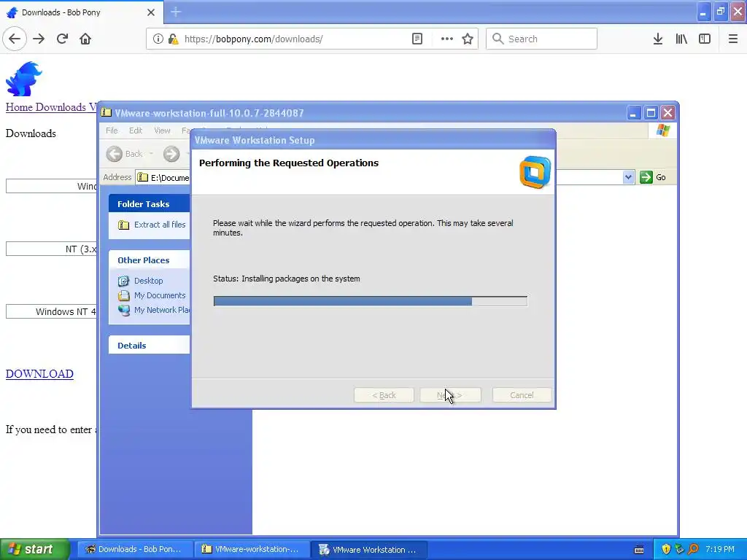Open page actions three-dots menu
The image size is (747, 560).
447,39
